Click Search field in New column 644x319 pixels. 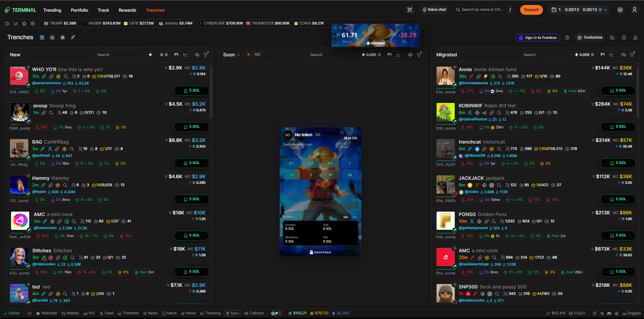(x=117, y=55)
